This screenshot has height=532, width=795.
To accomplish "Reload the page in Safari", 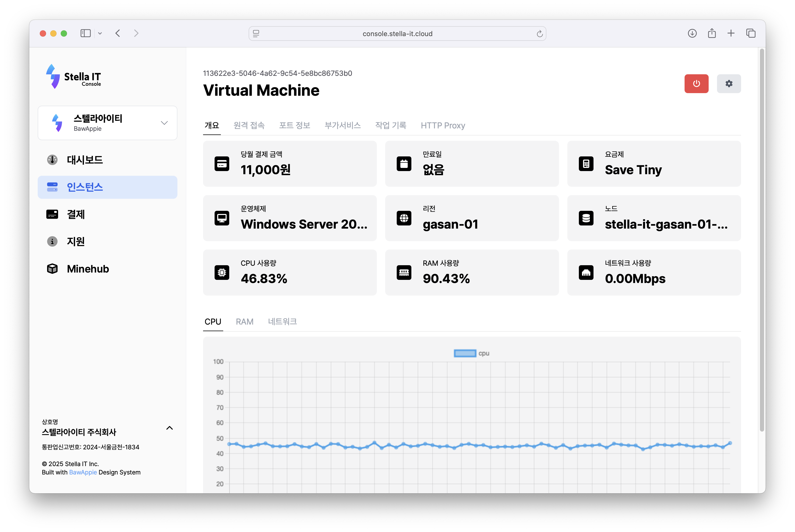I will (539, 33).
